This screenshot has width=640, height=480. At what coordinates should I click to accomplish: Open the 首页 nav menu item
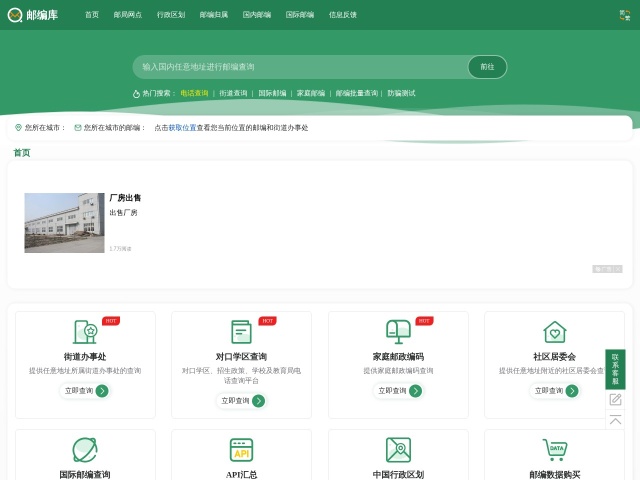(x=92, y=15)
